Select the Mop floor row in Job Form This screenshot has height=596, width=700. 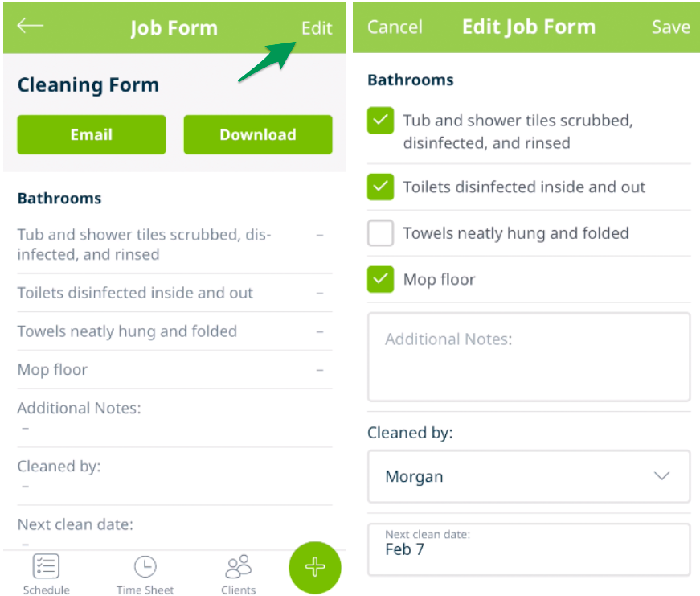174,370
